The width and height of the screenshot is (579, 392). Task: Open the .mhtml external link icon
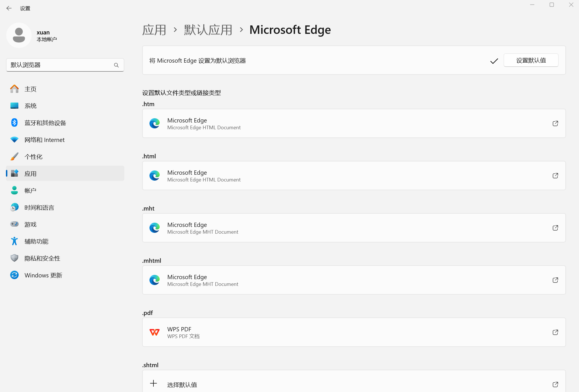point(555,280)
